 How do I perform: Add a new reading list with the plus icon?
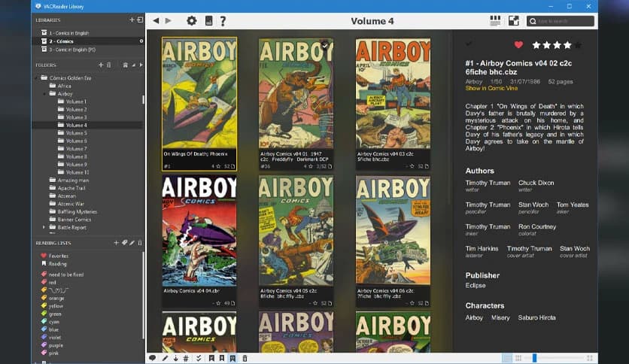coord(116,243)
